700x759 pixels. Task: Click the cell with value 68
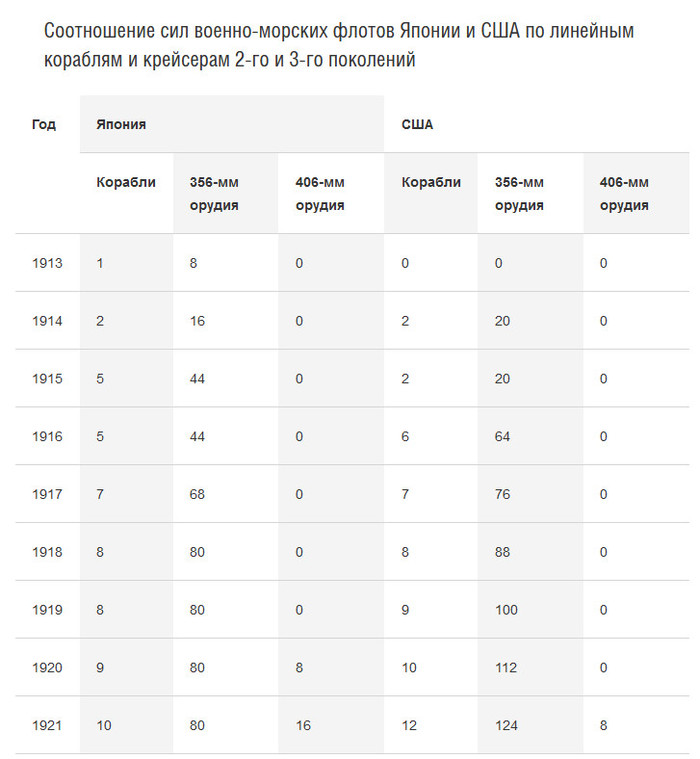[x=199, y=494]
